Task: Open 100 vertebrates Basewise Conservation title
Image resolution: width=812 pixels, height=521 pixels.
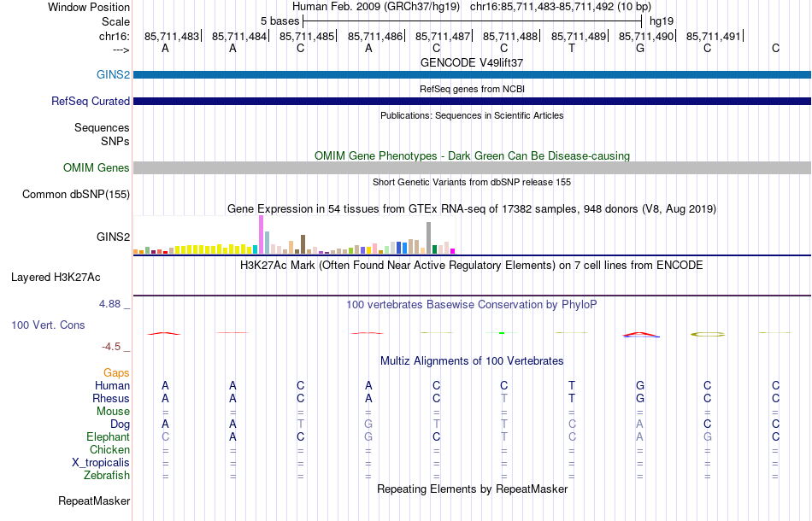Action: (x=472, y=305)
